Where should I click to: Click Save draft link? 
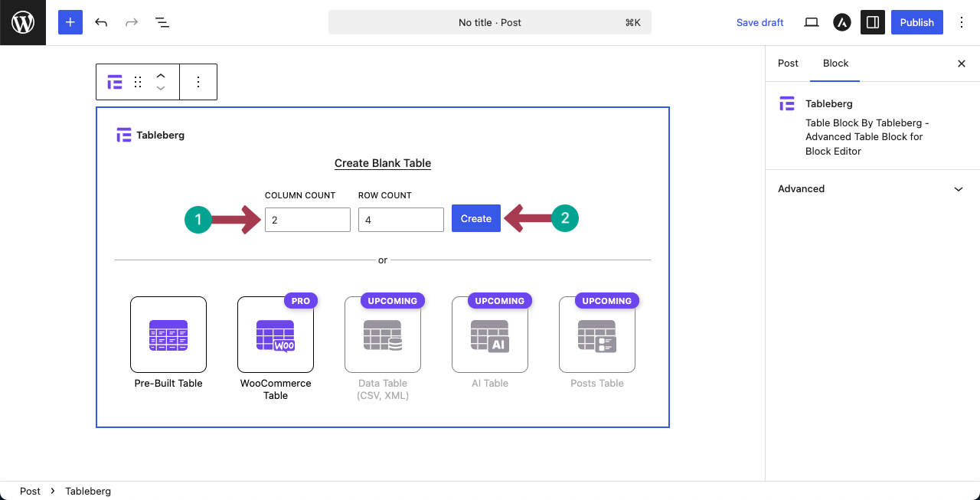(759, 22)
